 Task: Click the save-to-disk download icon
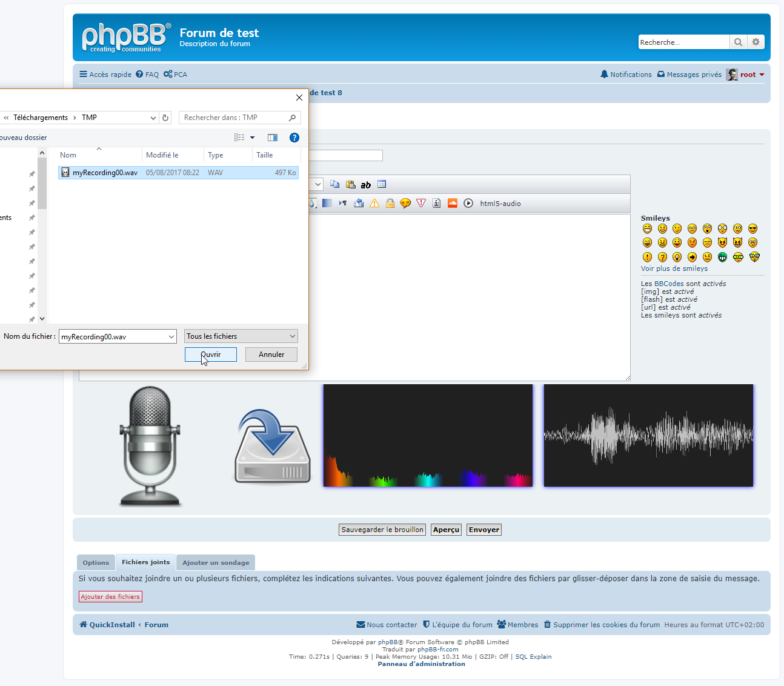pyautogui.click(x=273, y=447)
